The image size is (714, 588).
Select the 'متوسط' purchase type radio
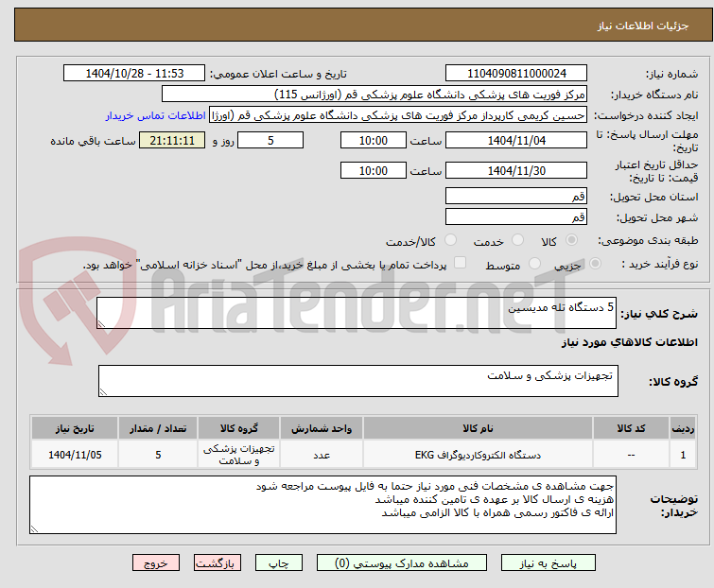pyautogui.click(x=534, y=264)
